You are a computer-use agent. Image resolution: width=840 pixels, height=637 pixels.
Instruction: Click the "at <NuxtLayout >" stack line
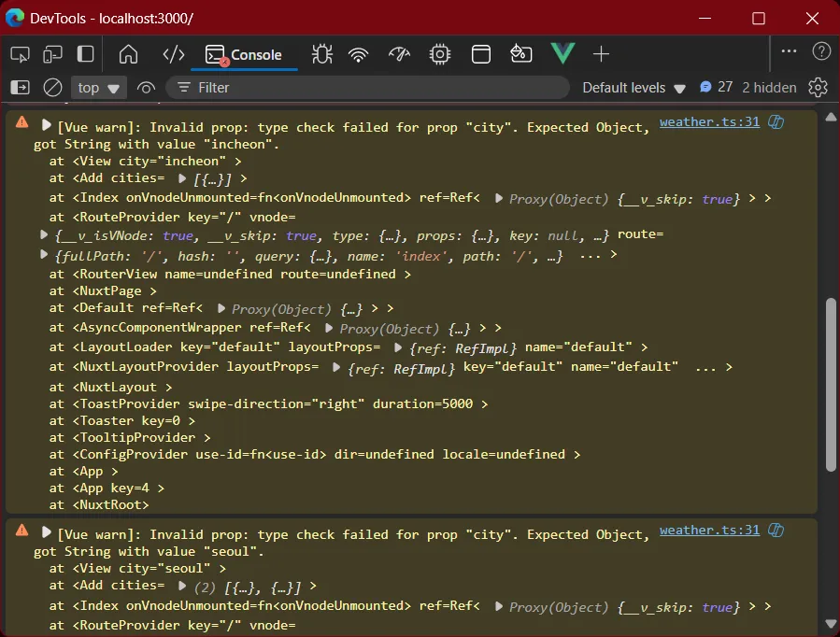110,387
